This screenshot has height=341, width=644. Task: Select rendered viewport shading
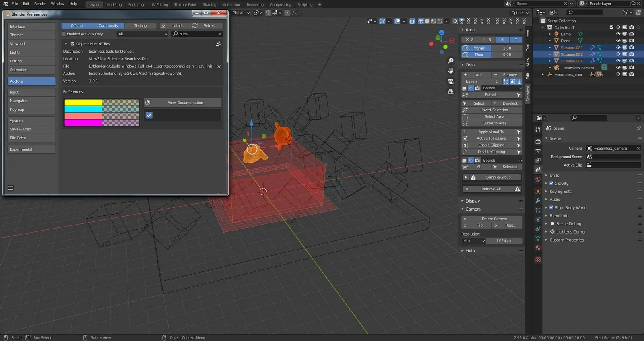440,21
